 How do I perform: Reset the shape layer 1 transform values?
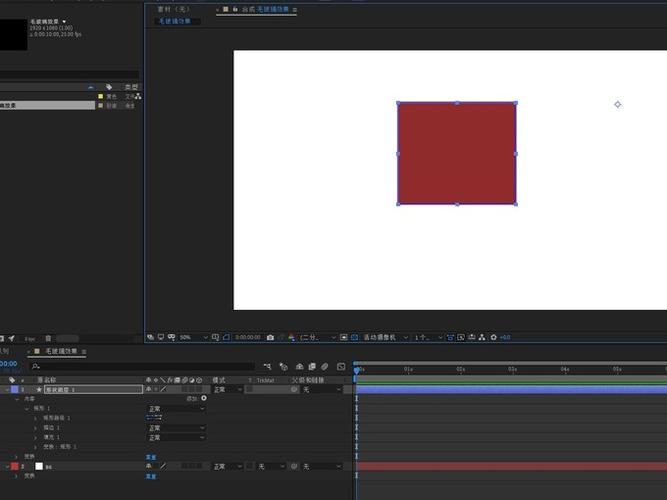(x=151, y=457)
